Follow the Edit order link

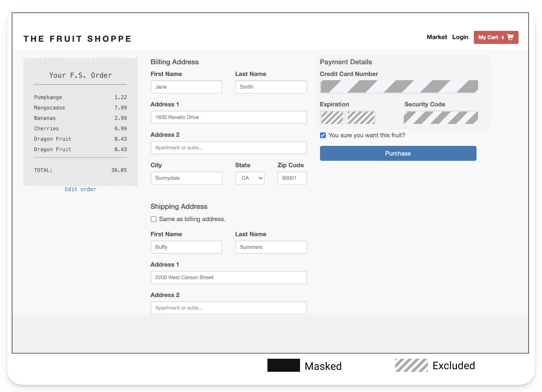click(x=80, y=189)
